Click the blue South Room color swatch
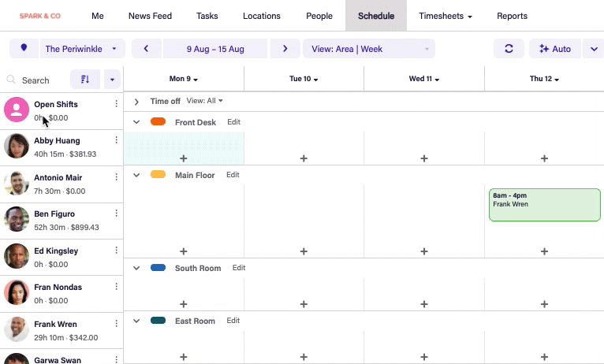Viewport: 604px width, 364px height. (x=158, y=267)
